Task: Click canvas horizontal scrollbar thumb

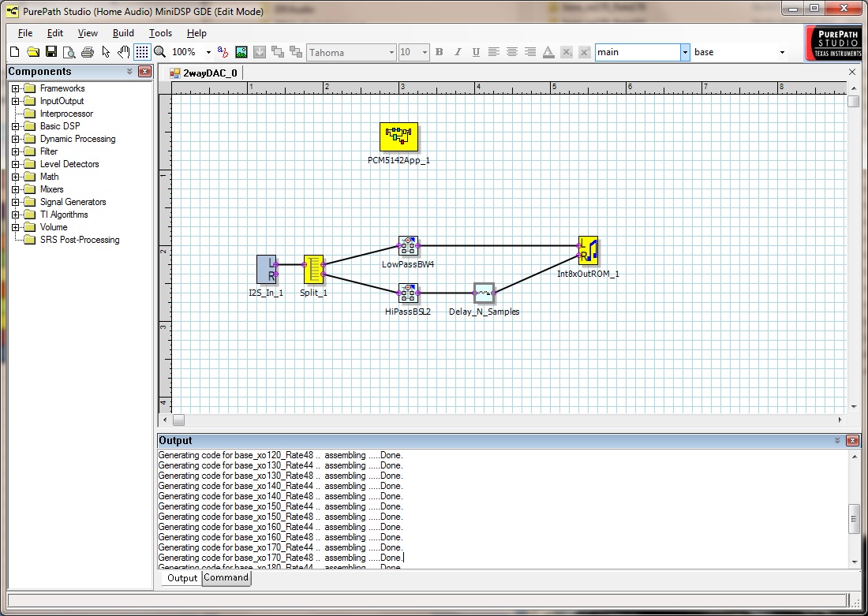Action: [x=178, y=420]
